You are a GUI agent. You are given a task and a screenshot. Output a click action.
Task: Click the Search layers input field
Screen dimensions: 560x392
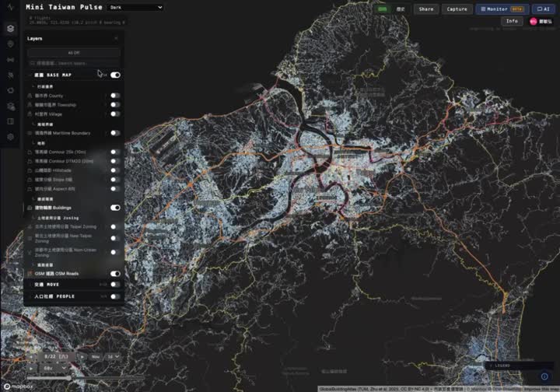[74, 63]
